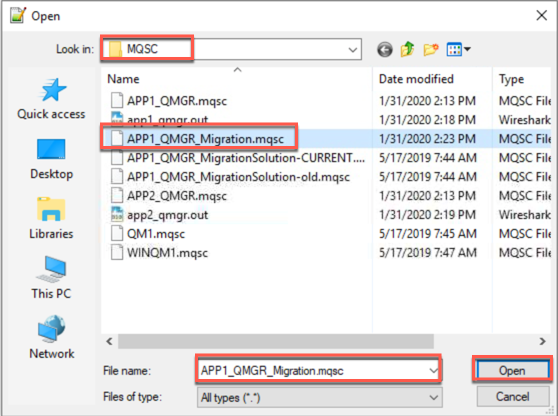This screenshot has width=558, height=416.
Task: Navigate up one folder level
Action: click(x=407, y=49)
